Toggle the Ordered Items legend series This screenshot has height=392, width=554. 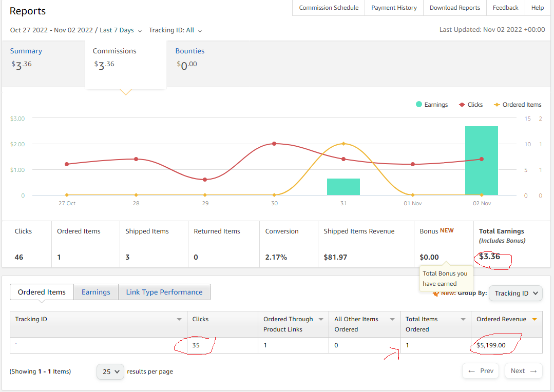point(517,105)
